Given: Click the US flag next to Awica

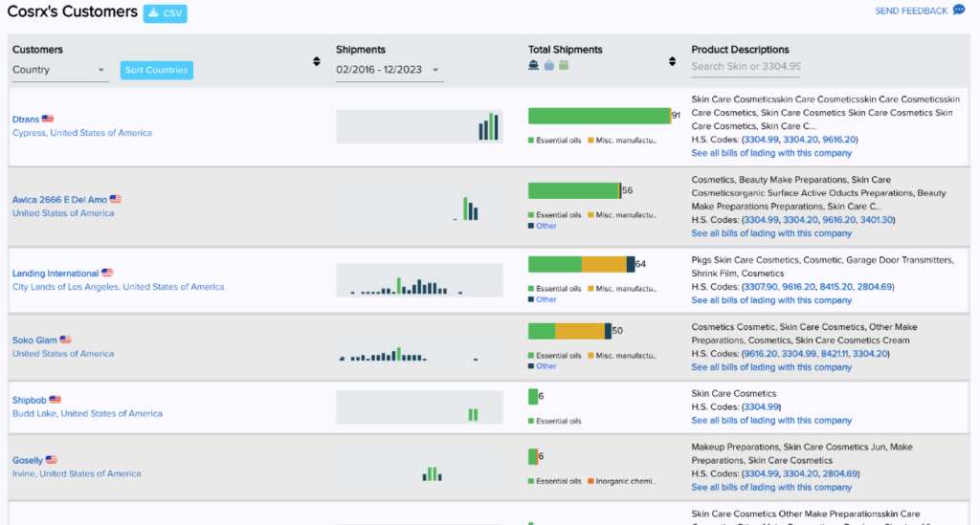Looking at the screenshot, I should click(116, 199).
